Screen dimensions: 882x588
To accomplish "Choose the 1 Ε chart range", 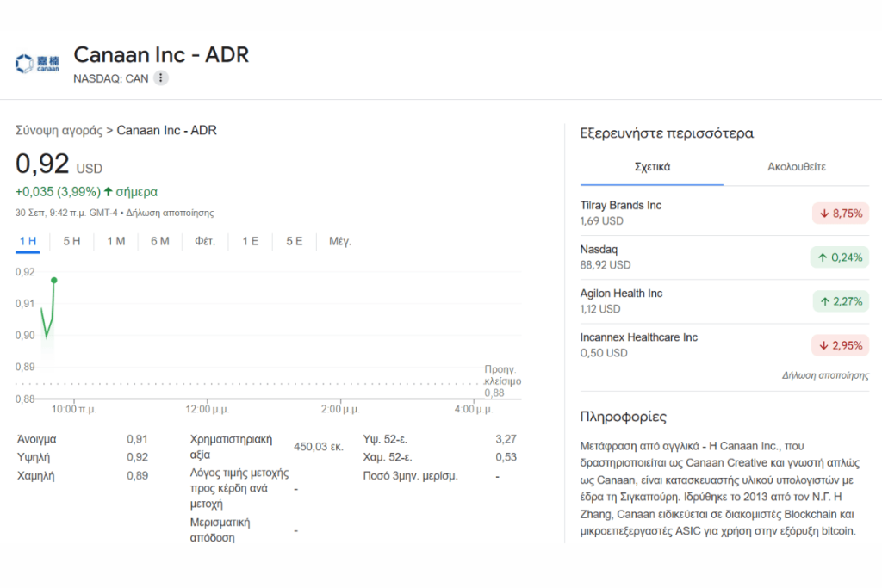I will 251,241.
